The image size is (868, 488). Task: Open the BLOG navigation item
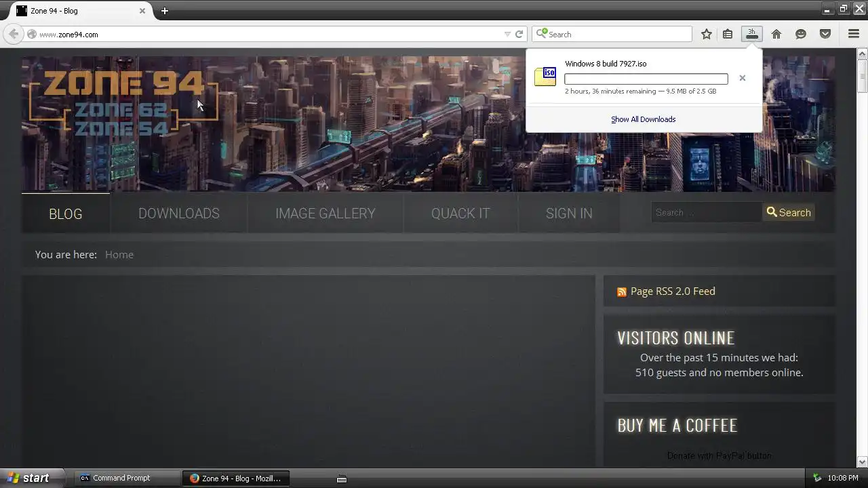[x=66, y=213]
